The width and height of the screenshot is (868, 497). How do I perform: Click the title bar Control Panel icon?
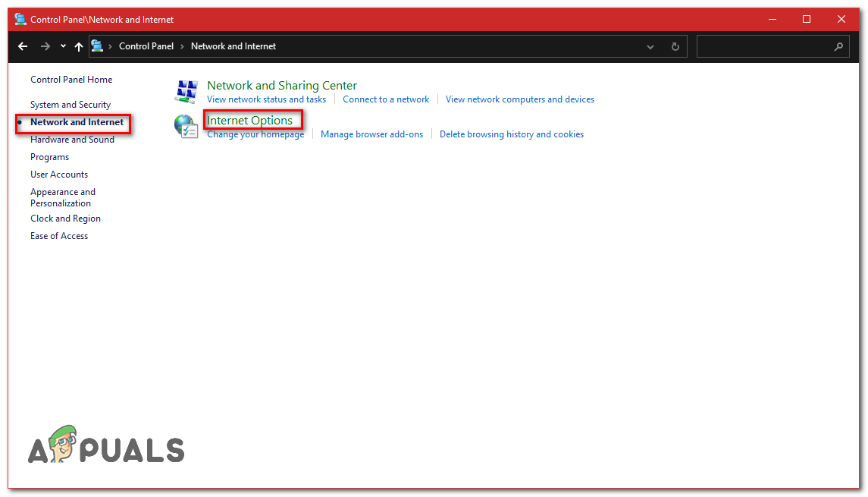[x=20, y=19]
